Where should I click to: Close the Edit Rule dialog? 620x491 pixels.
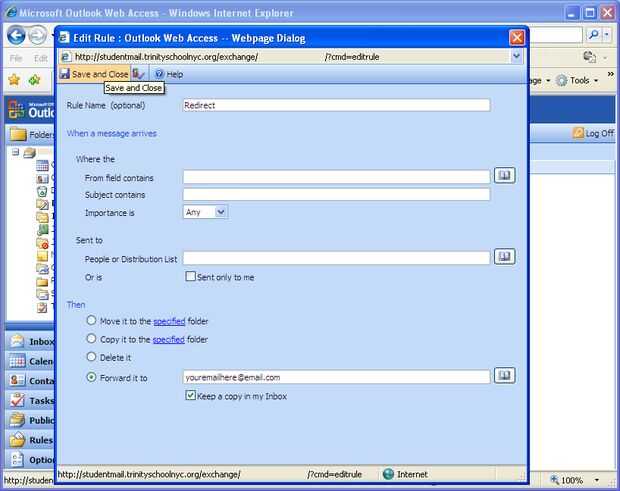point(517,38)
